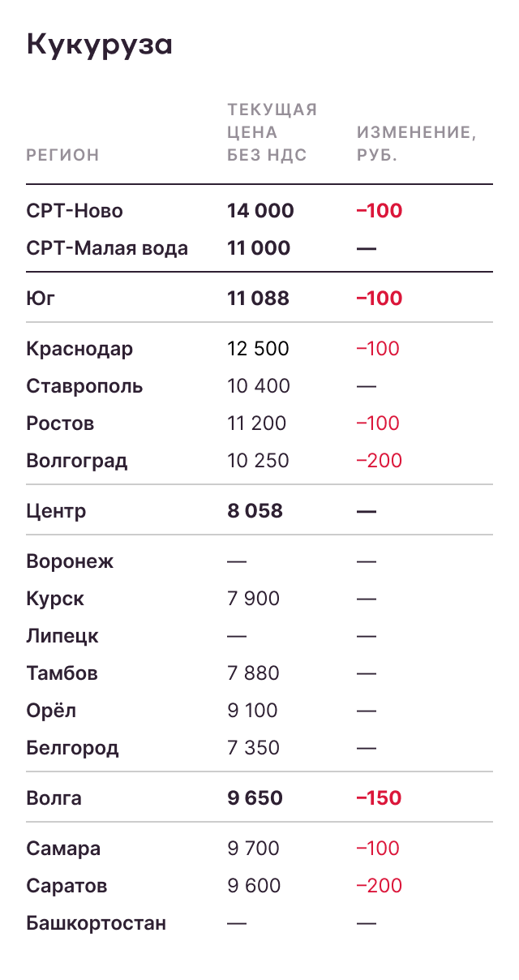Select the СРТ-Малая вода region name
Viewport: 519px width, 980px height.
[107, 248]
